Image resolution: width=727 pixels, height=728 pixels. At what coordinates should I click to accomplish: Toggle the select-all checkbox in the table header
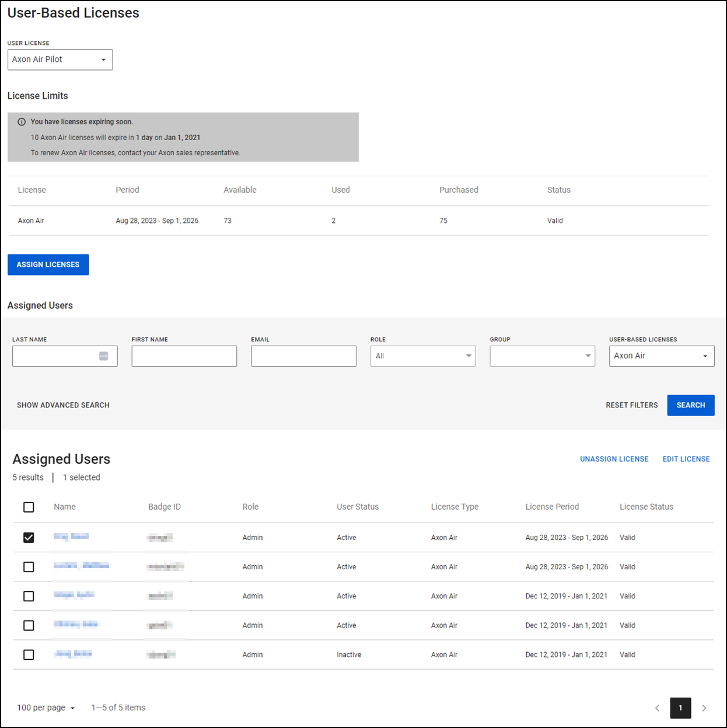coord(29,507)
